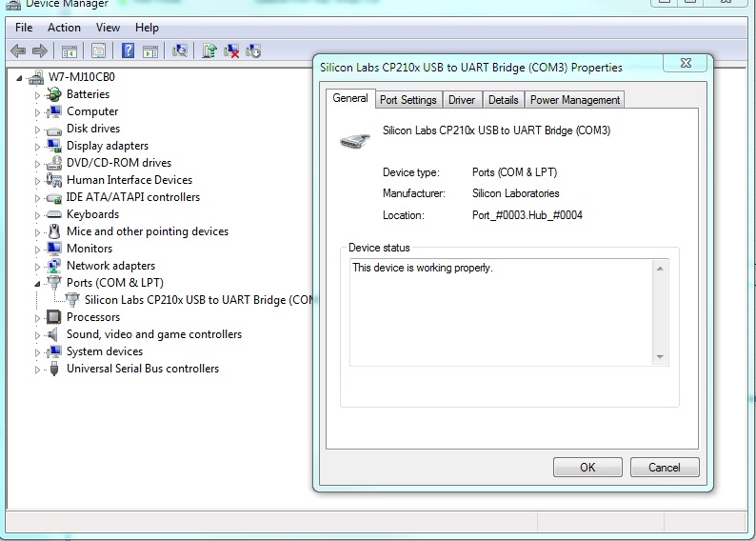Select the General tab
The height and width of the screenshot is (541, 756).
(350, 98)
